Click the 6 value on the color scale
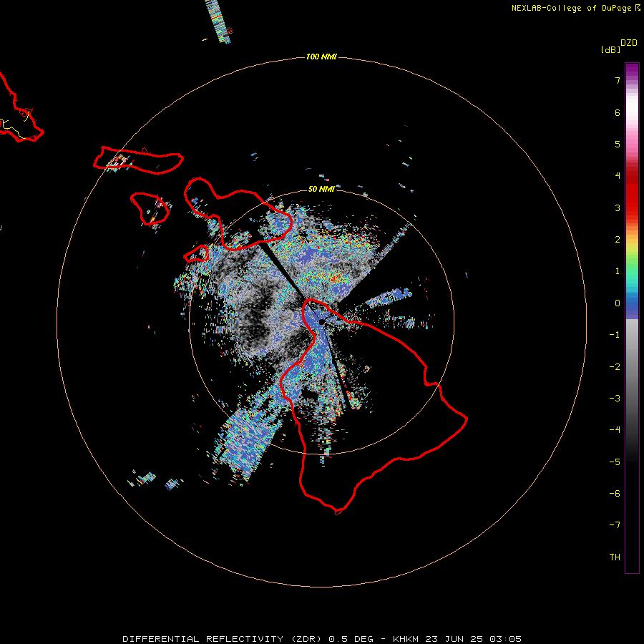The image size is (644, 644). (x=618, y=112)
